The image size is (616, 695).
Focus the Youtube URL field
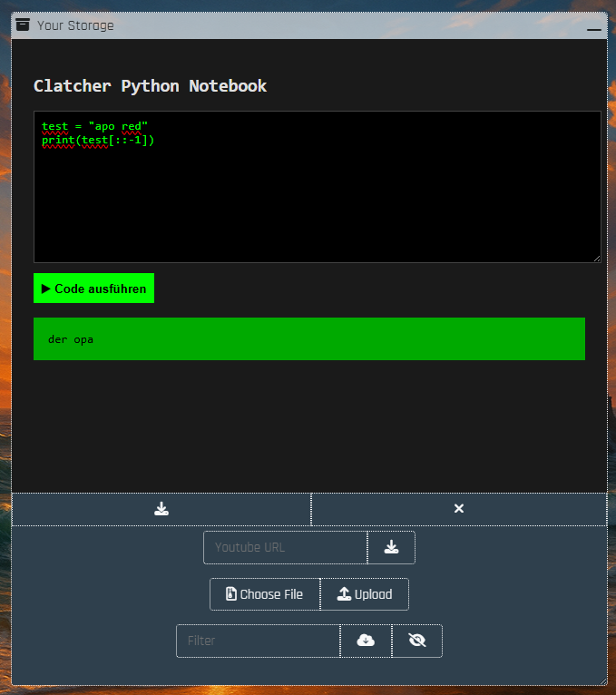click(286, 547)
